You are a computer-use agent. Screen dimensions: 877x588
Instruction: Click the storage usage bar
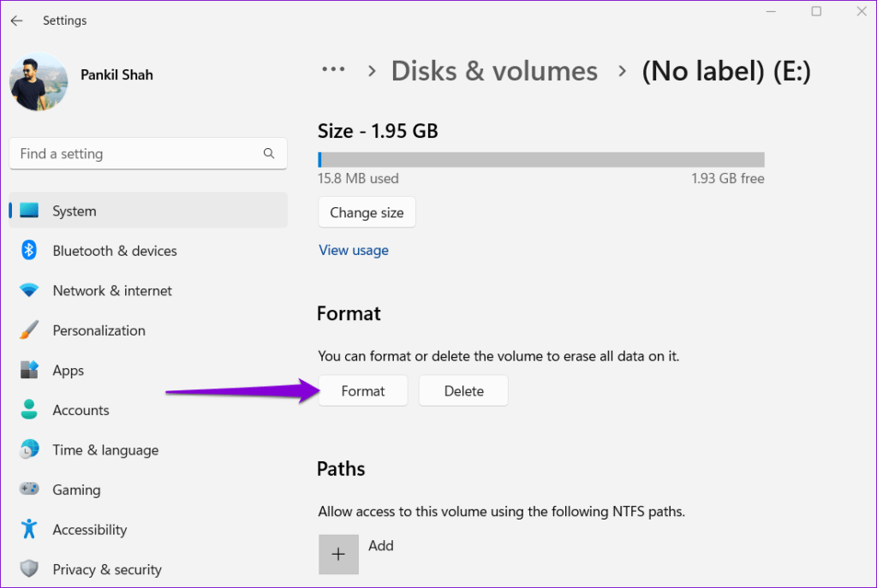pos(541,158)
